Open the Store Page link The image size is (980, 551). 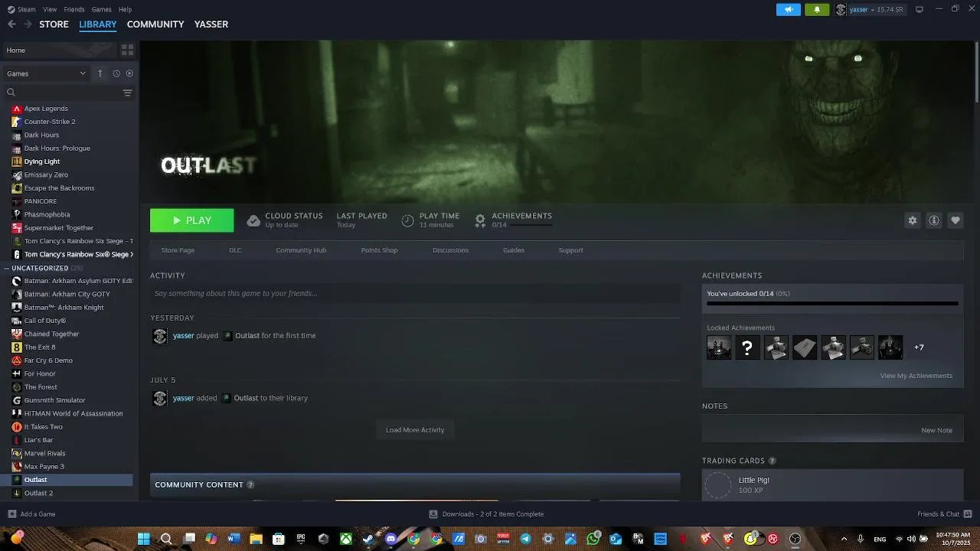tap(178, 250)
